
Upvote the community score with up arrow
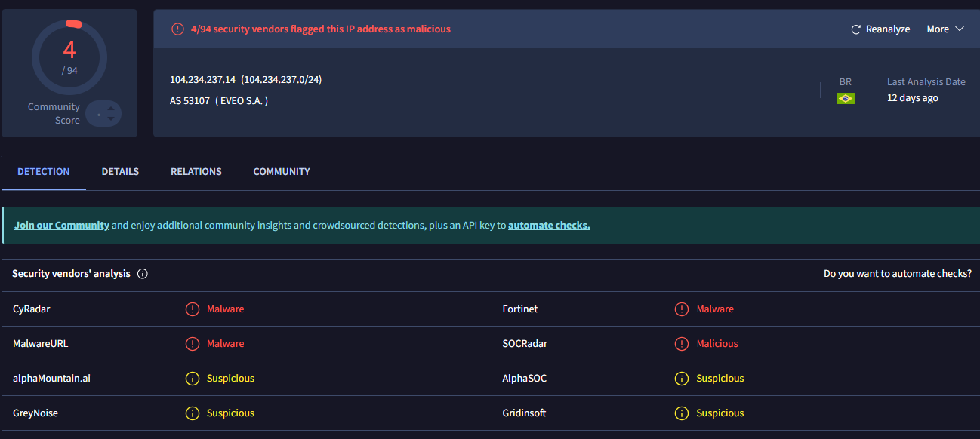[x=111, y=108]
